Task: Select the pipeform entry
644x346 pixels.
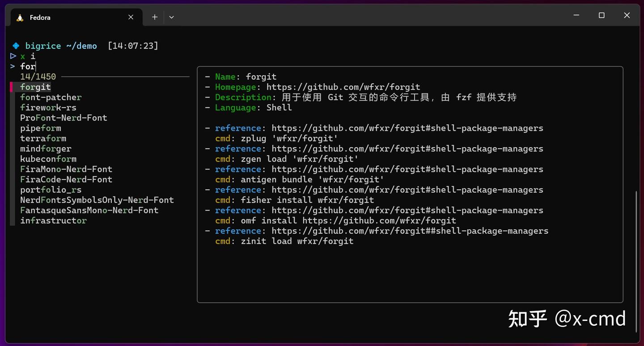Action: coord(41,128)
